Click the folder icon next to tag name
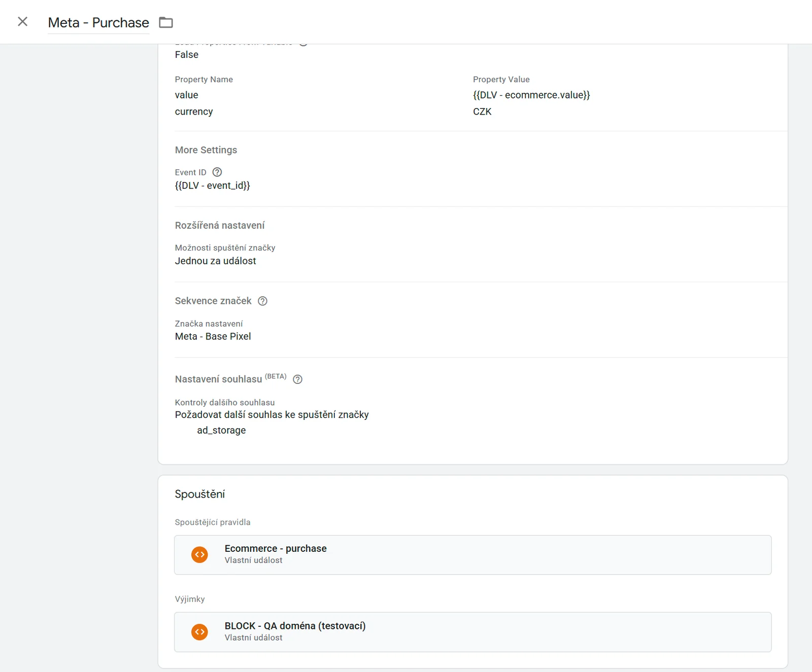This screenshot has width=812, height=672. pyautogui.click(x=166, y=22)
